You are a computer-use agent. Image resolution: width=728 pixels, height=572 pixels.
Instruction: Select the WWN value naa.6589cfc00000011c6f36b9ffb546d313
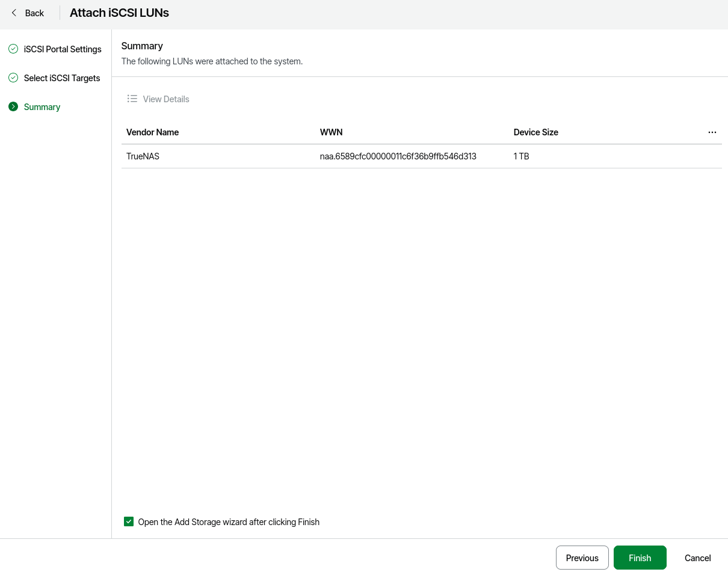pyautogui.click(x=398, y=156)
